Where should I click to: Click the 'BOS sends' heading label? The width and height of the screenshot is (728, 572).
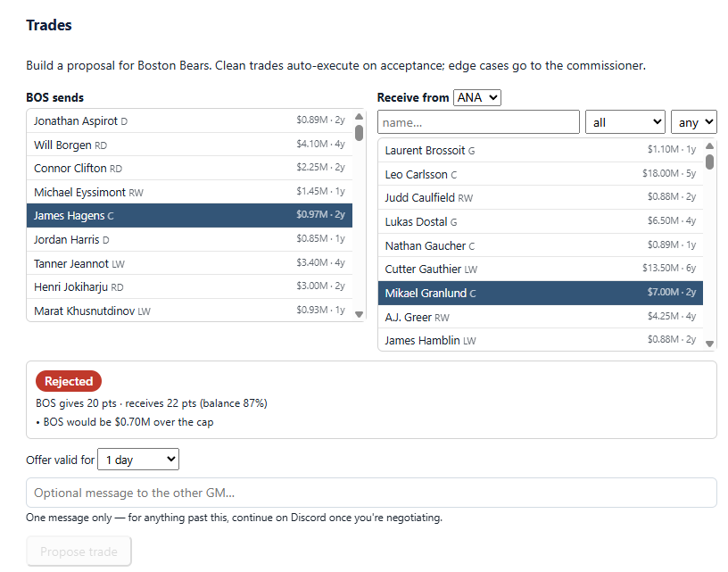pyautogui.click(x=54, y=97)
